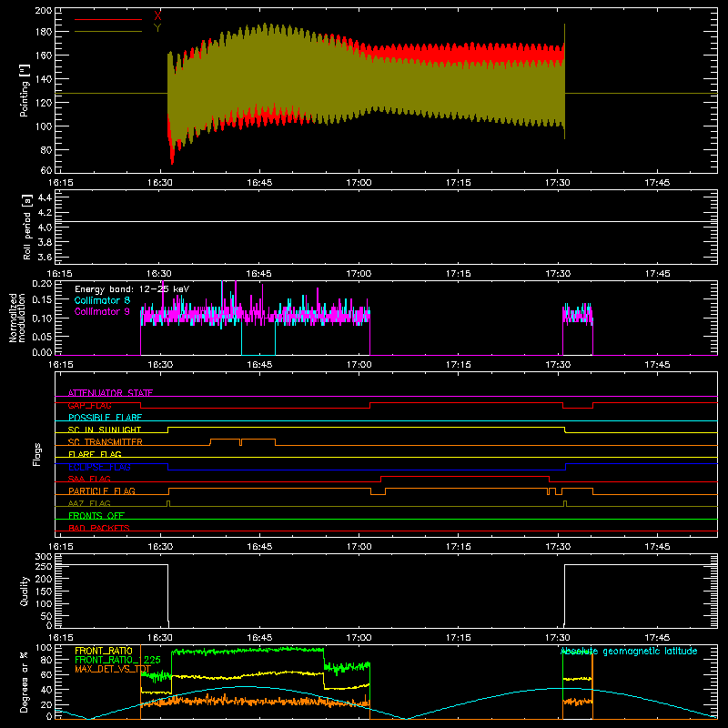The width and height of the screenshot is (728, 728).
Task: Click the 'Degrees or %' axis title
Action: click(25, 682)
